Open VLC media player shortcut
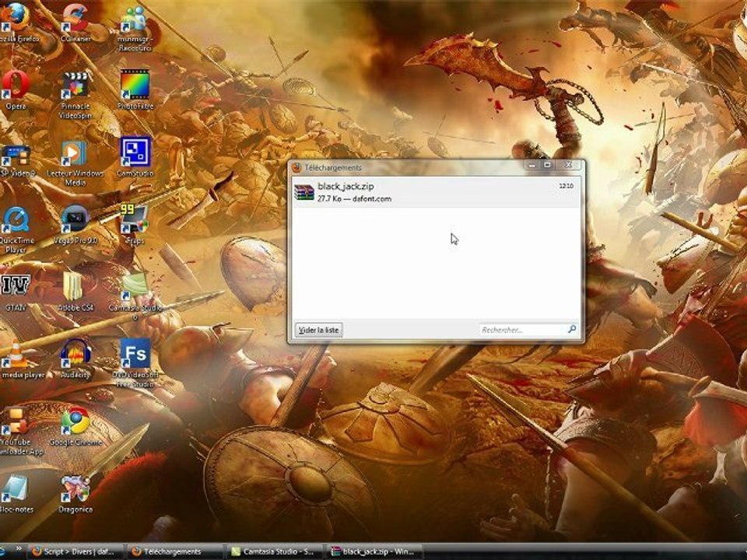 22,360
